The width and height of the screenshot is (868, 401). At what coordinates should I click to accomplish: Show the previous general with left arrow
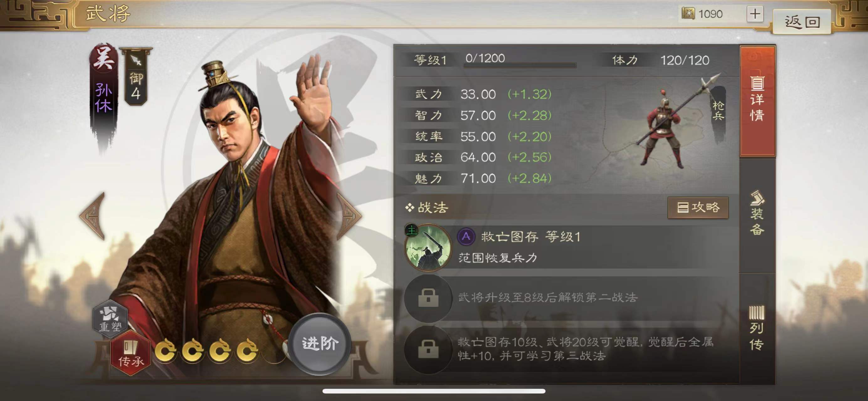pyautogui.click(x=93, y=216)
